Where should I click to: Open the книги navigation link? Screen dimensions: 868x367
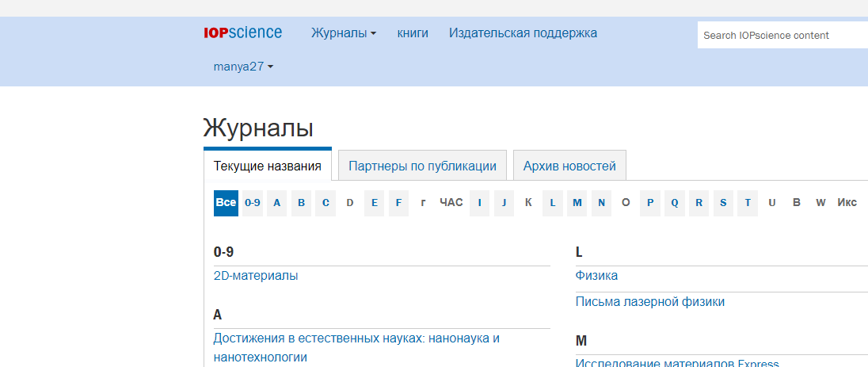click(x=413, y=33)
